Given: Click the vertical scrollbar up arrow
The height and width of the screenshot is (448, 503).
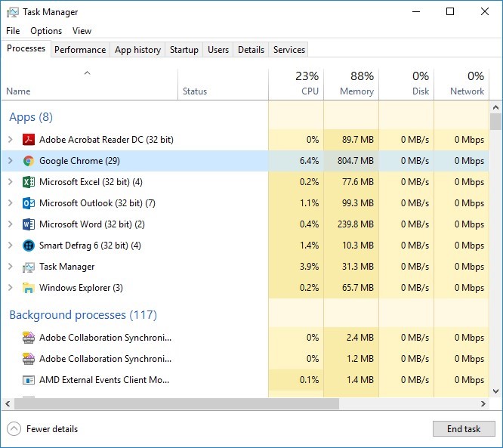Looking at the screenshot, I should pos(495,107).
